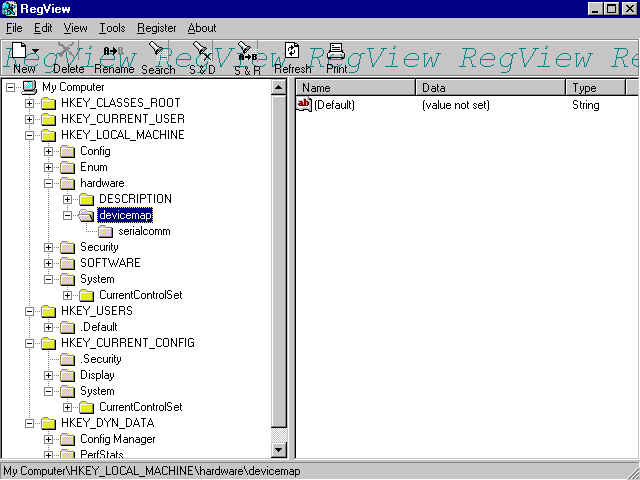Select the SOFTWARE key in the tree
Viewport: 640px width, 480px height.
point(110,263)
